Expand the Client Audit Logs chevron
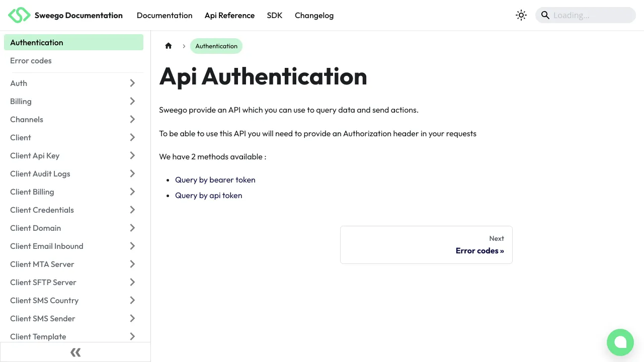Image resolution: width=644 pixels, height=362 pixels. 132,173
